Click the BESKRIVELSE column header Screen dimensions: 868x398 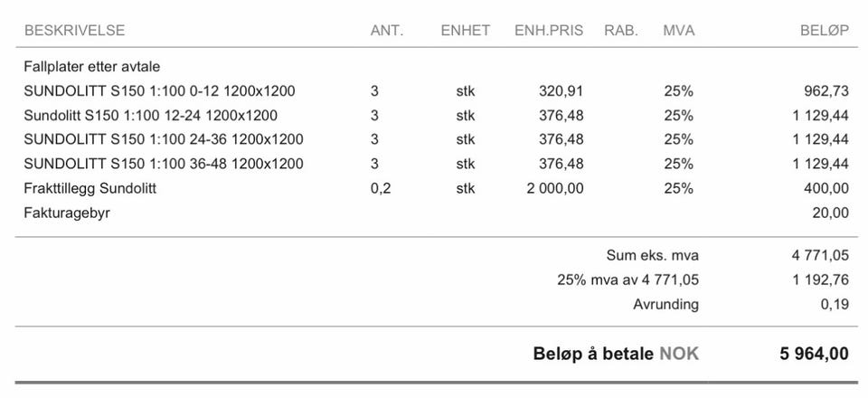[74, 31]
